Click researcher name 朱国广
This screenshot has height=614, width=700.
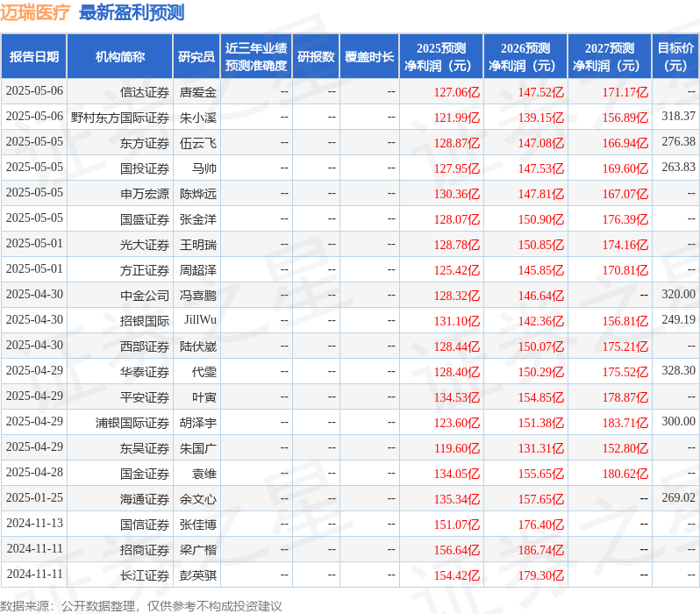(198, 449)
